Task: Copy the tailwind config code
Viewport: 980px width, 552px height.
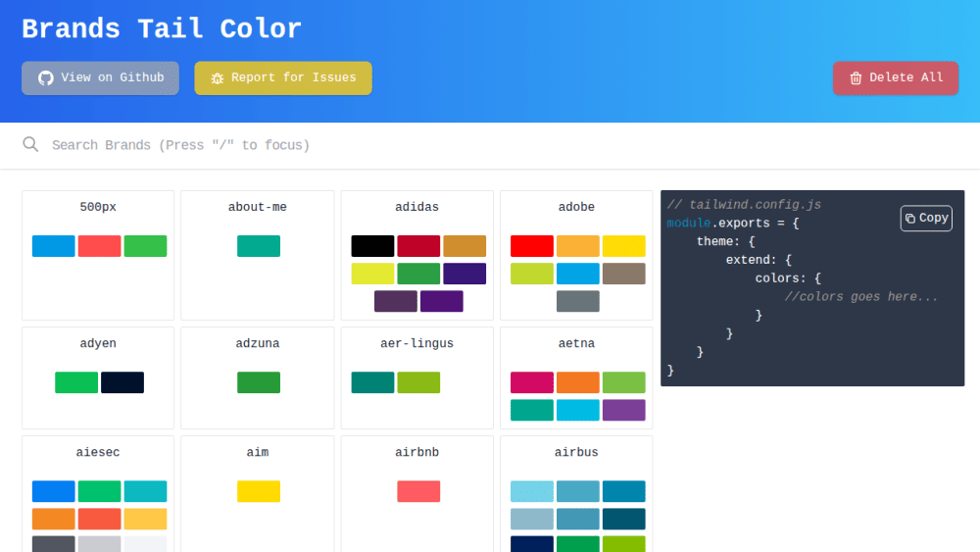Action: point(926,219)
